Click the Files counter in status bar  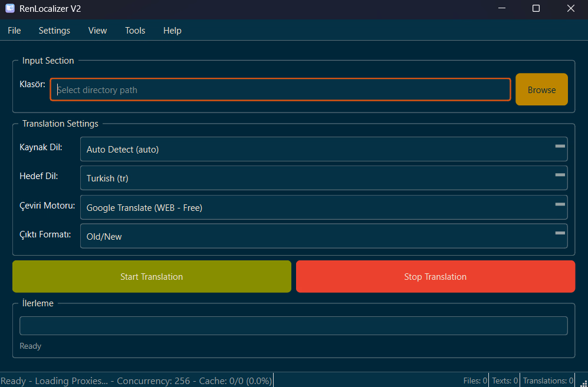475,381
